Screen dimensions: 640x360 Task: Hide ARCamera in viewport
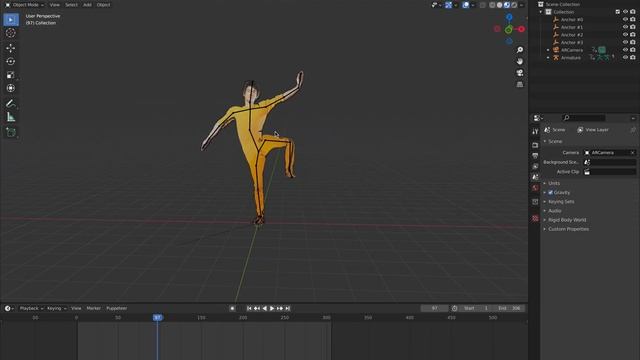[625, 50]
